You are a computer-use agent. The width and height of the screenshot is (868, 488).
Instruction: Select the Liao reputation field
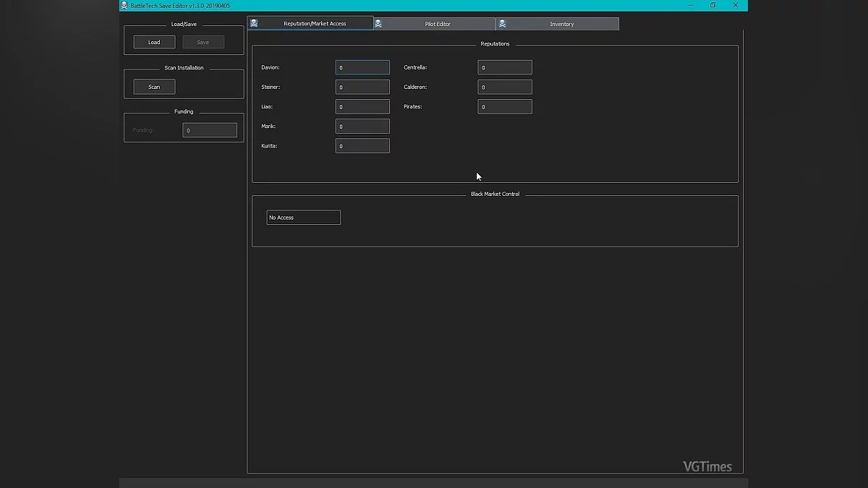coord(362,107)
